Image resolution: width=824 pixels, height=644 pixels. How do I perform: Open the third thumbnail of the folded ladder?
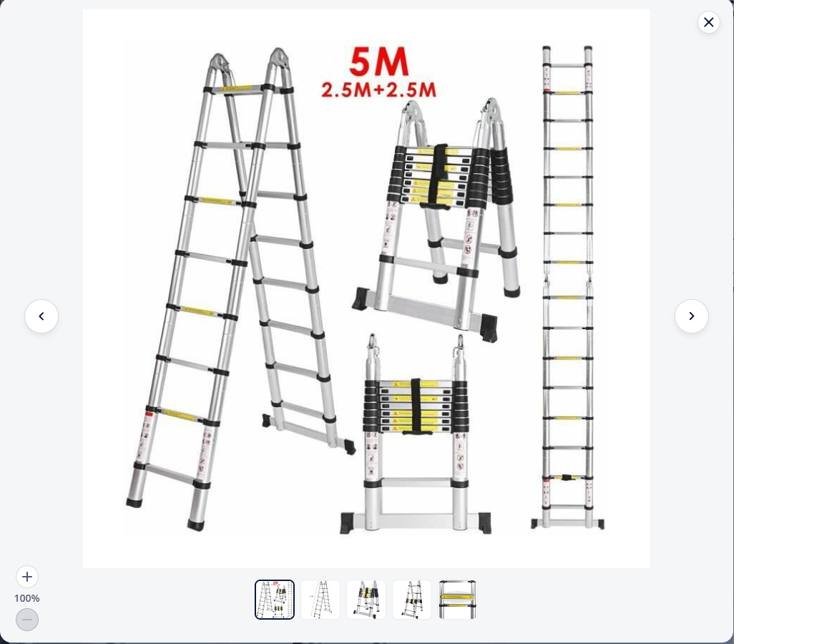pyautogui.click(x=366, y=600)
